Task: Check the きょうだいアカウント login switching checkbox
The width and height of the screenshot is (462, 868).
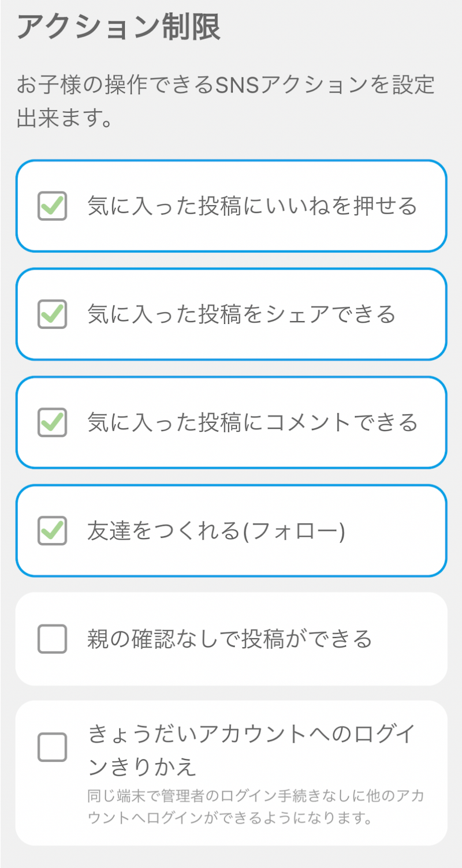Action: (x=52, y=747)
